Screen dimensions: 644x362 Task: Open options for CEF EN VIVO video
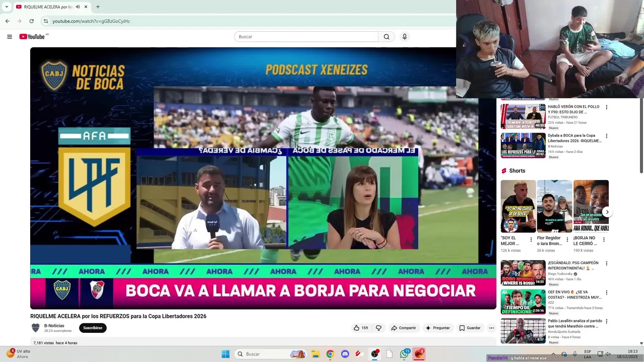point(606,292)
